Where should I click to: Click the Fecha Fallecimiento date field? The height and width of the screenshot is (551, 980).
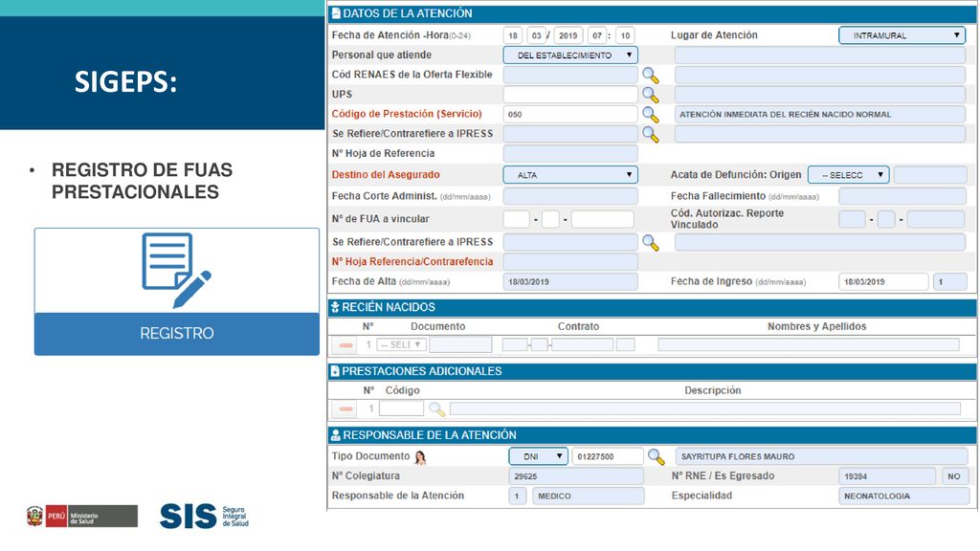[902, 196]
